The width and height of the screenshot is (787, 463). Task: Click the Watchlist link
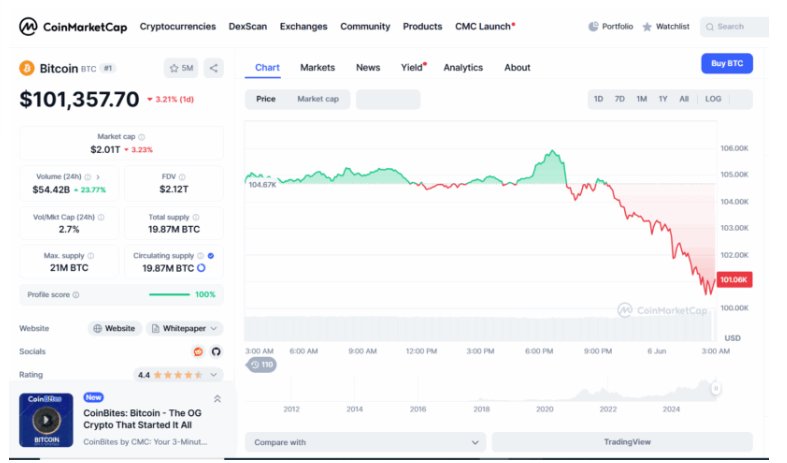tap(673, 27)
